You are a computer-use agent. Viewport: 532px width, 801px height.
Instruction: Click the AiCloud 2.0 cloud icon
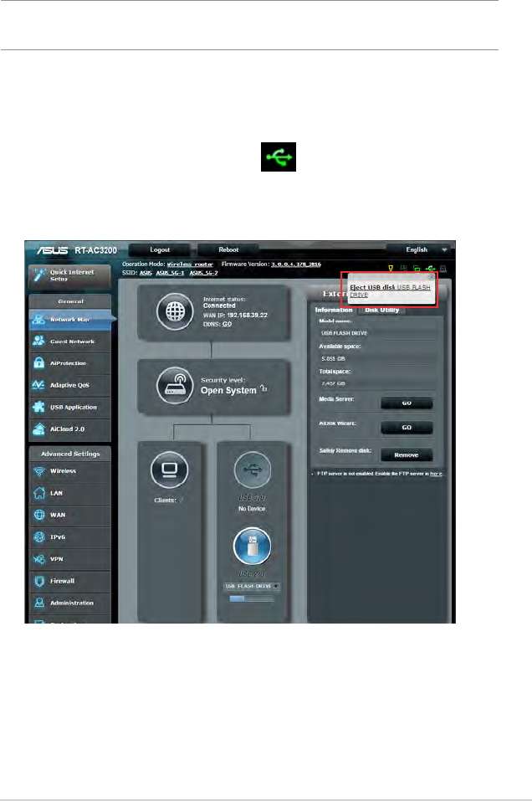coord(38,429)
